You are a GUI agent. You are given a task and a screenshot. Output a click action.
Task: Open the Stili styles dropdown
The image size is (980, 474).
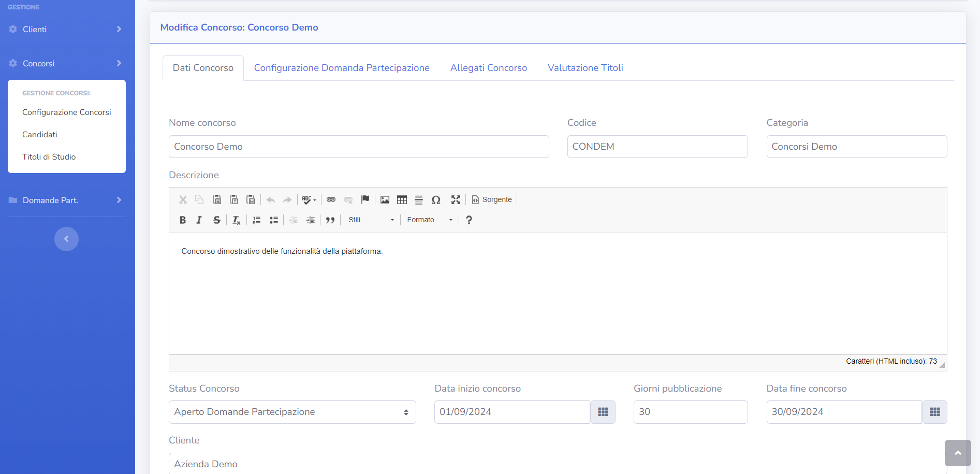click(x=371, y=220)
